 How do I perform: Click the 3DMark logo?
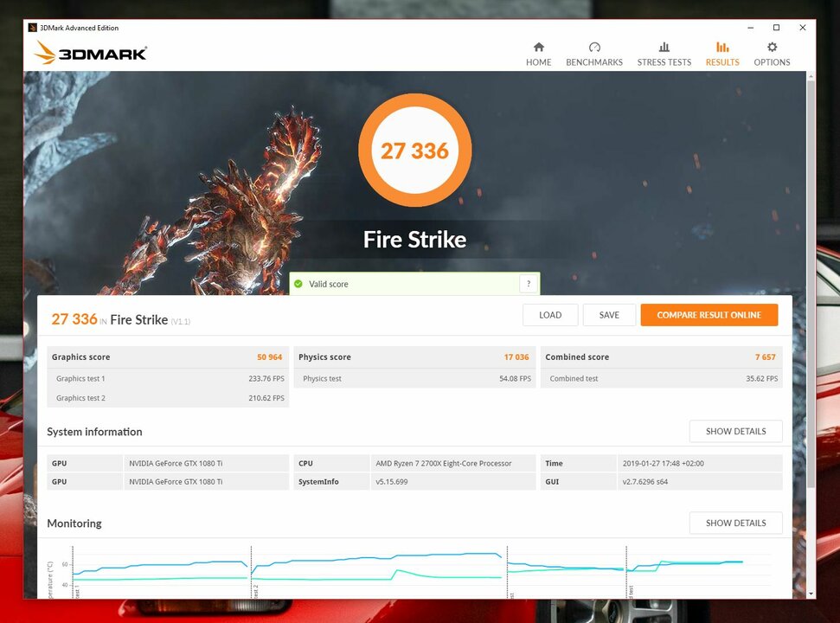tap(90, 53)
